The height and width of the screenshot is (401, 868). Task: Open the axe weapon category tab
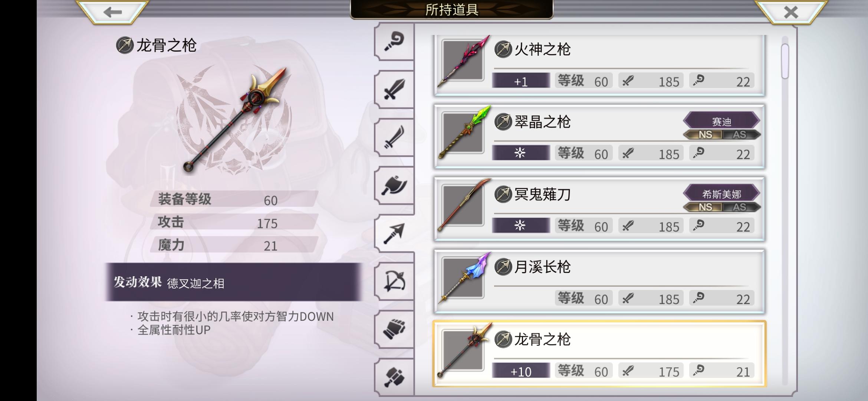tap(394, 185)
